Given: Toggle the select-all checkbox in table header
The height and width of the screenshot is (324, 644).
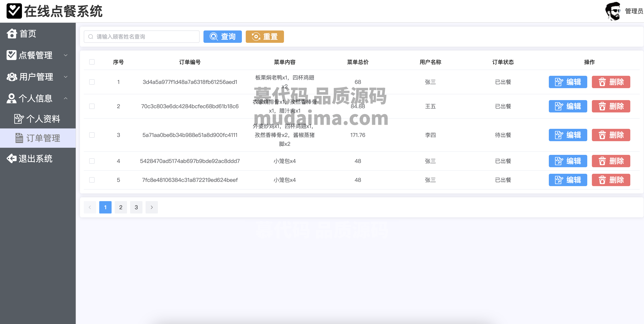Looking at the screenshot, I should pyautogui.click(x=92, y=62).
